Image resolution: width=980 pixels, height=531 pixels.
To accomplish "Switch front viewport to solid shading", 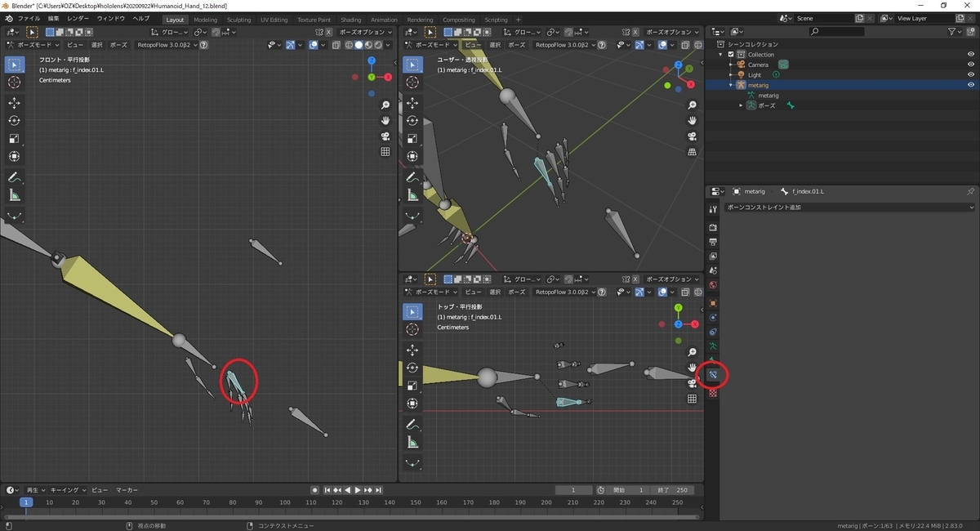I will (358, 45).
